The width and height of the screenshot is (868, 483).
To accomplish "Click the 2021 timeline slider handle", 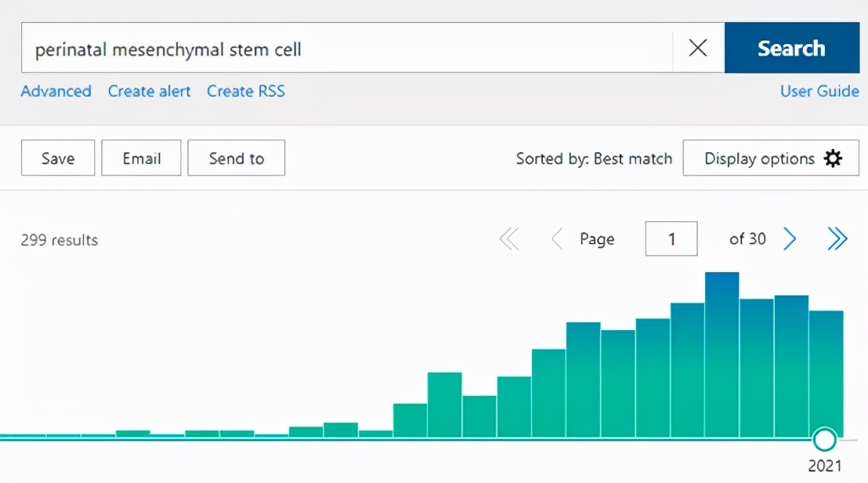I will [824, 438].
